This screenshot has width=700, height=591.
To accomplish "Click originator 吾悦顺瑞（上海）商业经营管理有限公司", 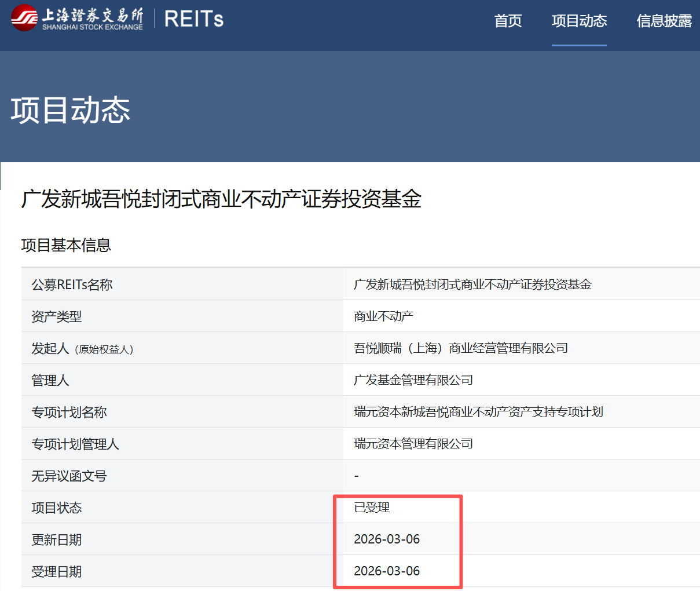I will [x=460, y=348].
